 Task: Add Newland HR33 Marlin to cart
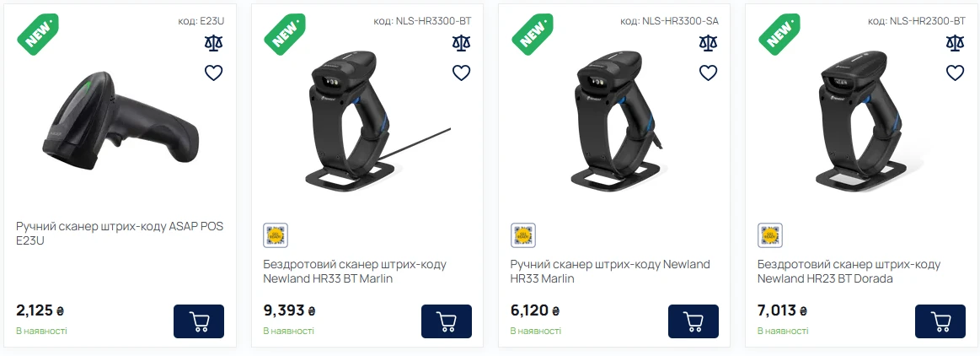click(x=693, y=321)
